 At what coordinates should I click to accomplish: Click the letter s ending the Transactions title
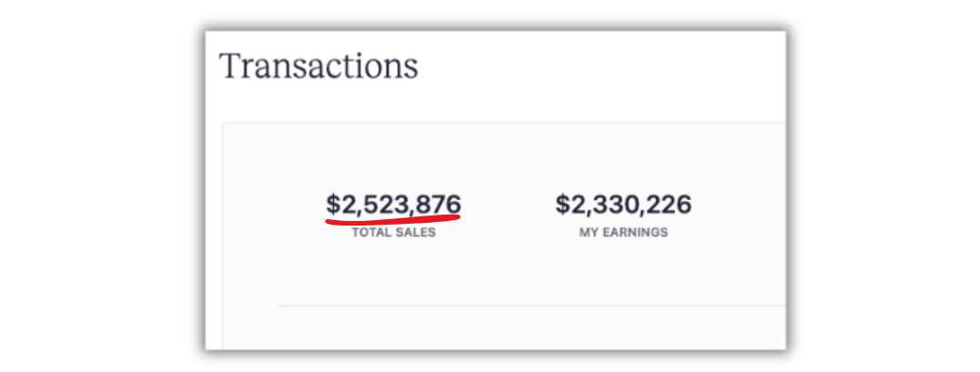pos(411,70)
